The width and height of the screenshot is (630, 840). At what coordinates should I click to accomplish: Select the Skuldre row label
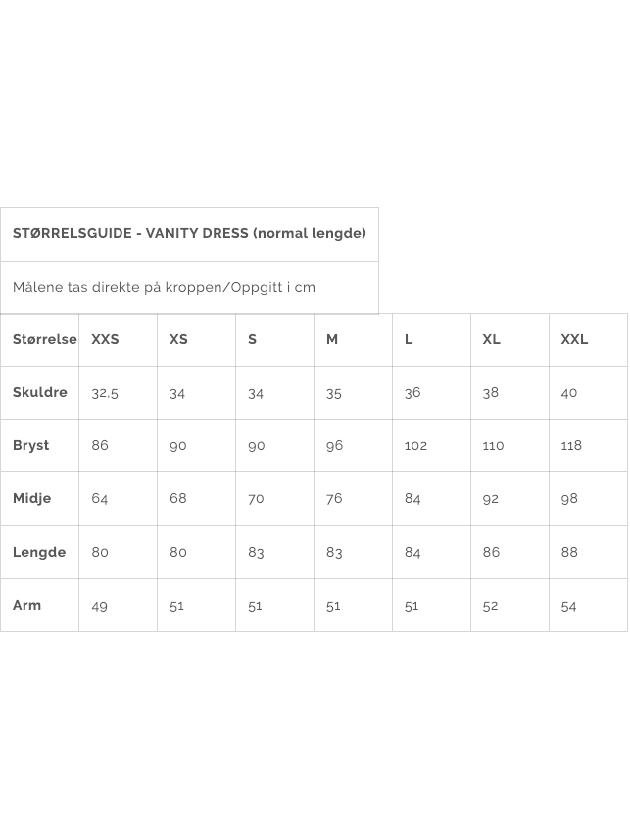40,392
